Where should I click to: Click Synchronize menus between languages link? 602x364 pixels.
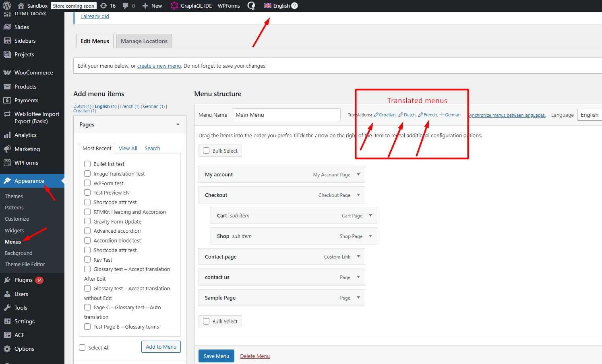click(507, 115)
